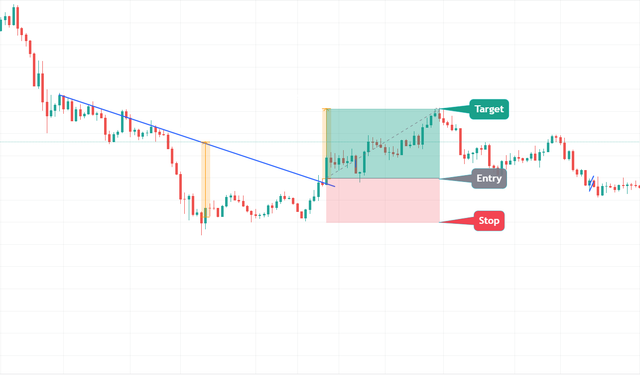Click the small blue slash marker on the far-right candles
The width and height of the screenshot is (640, 375).
[x=591, y=183]
